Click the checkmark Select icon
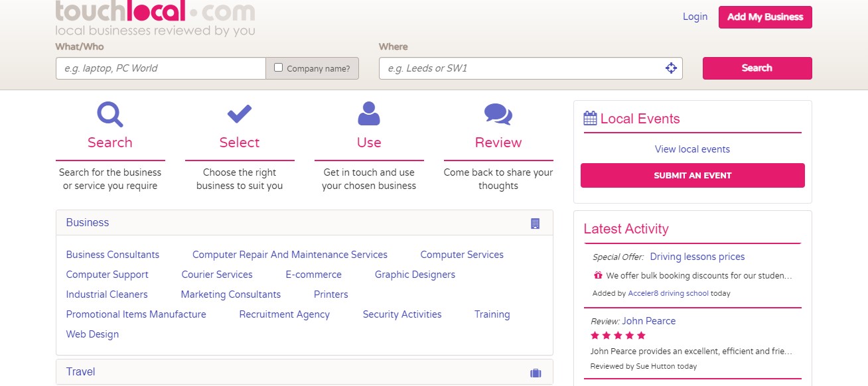The width and height of the screenshot is (868, 386). pyautogui.click(x=240, y=114)
